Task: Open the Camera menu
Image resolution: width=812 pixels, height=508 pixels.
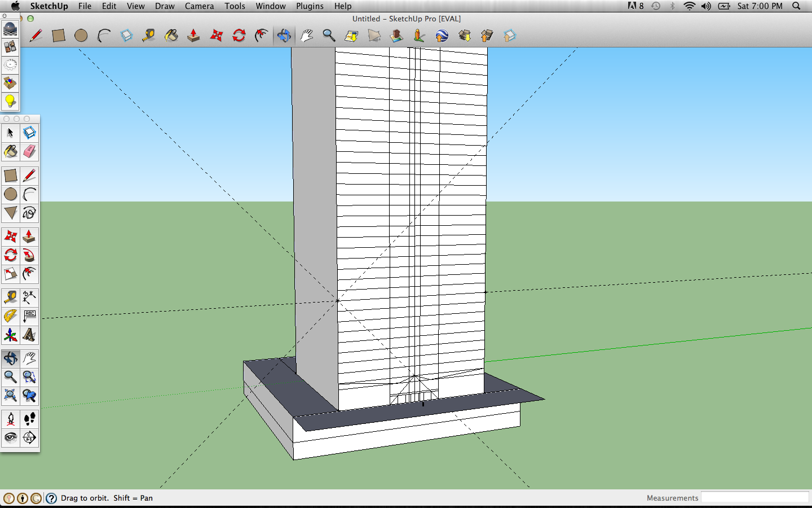Action: click(x=199, y=6)
